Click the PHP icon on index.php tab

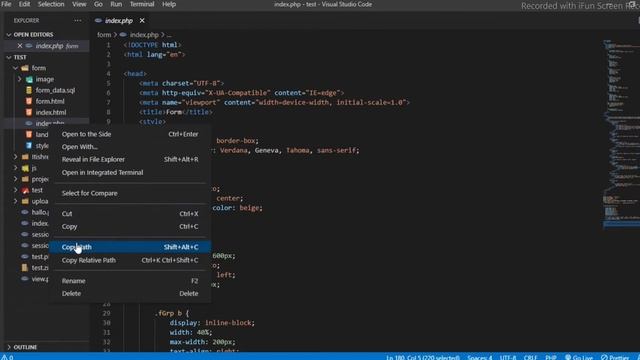98,20
